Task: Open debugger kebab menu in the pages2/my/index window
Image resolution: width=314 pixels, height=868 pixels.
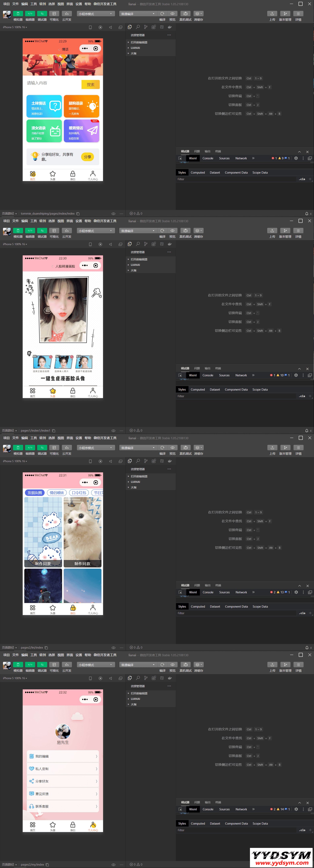Action: pyautogui.click(x=303, y=809)
